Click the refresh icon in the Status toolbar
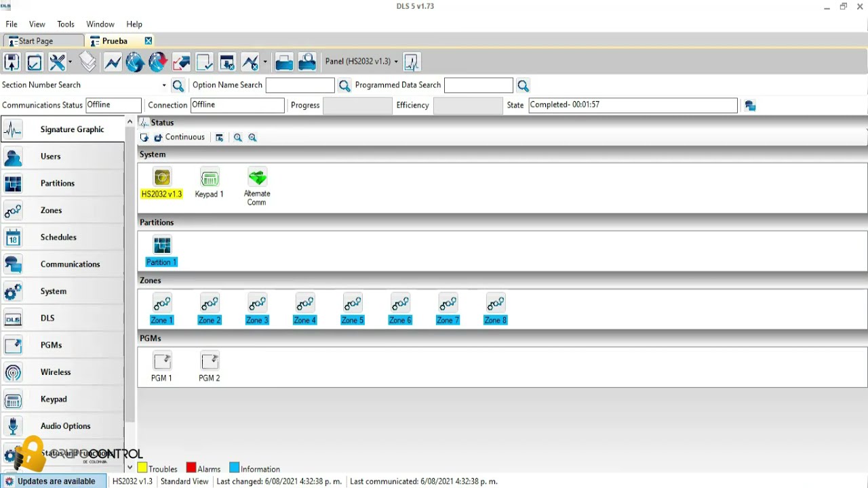Screen dimensions: 868x488 (144, 138)
